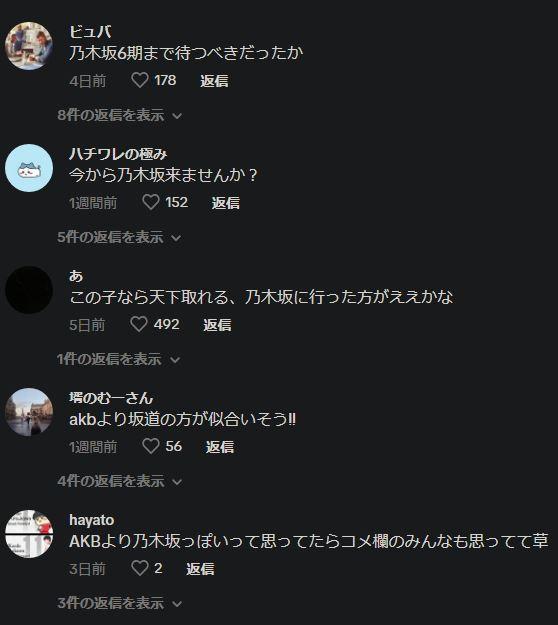Click 返信 on ハチワレの極み's comment
The image size is (558, 625).
[x=226, y=203]
